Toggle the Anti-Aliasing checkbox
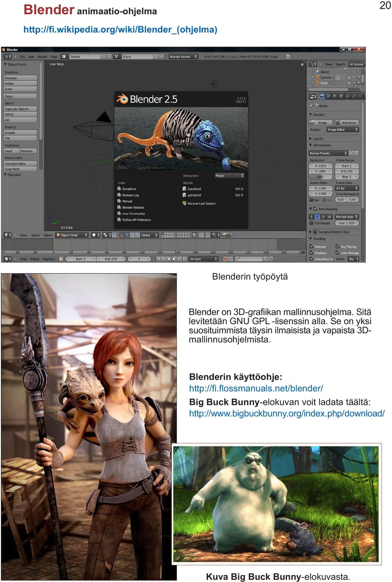The width and height of the screenshot is (392, 582). [315, 209]
